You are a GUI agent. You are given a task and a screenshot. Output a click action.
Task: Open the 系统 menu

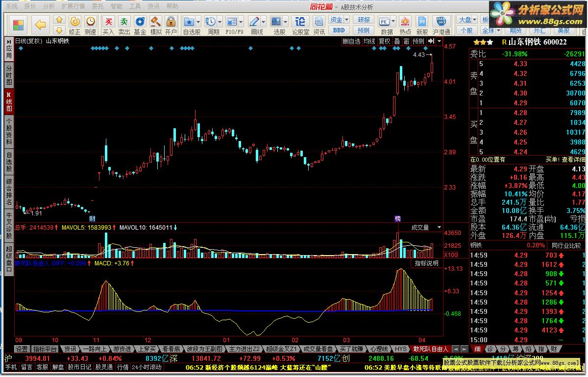pos(11,6)
